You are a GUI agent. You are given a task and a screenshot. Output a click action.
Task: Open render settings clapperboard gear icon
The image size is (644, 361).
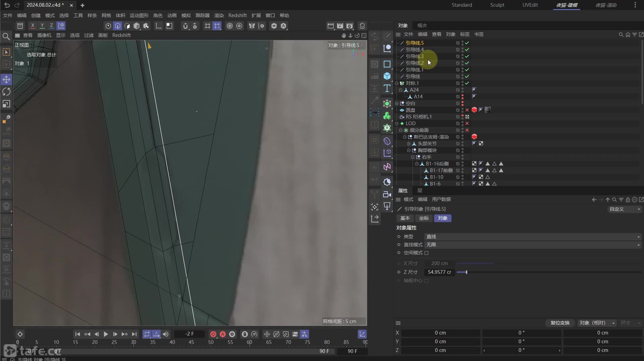tap(350, 26)
